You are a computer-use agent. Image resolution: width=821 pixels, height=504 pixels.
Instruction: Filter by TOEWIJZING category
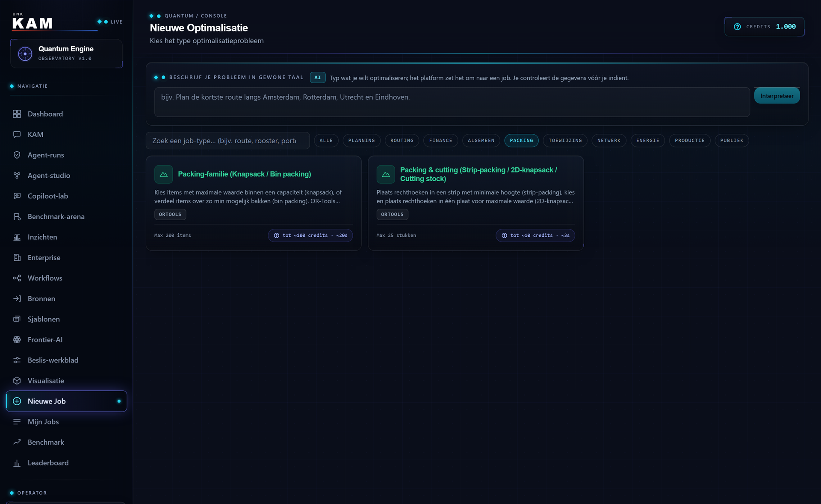[x=565, y=141]
